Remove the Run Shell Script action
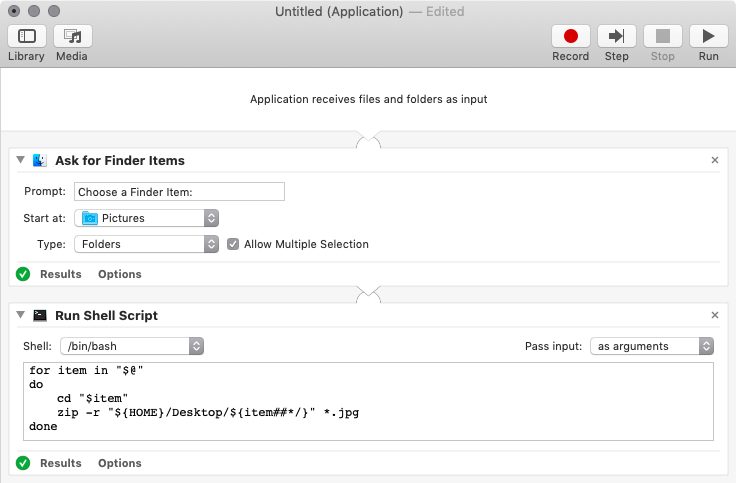 [x=714, y=315]
